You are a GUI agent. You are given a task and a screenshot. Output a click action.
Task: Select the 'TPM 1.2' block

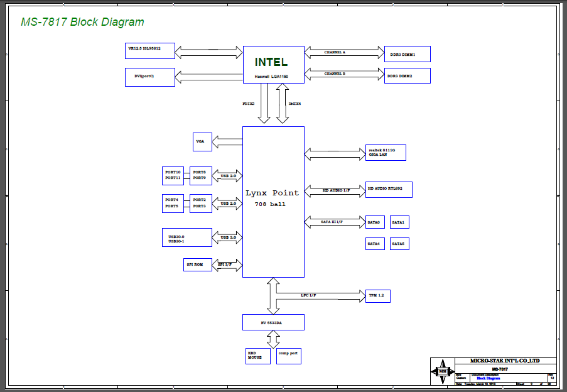click(x=378, y=296)
